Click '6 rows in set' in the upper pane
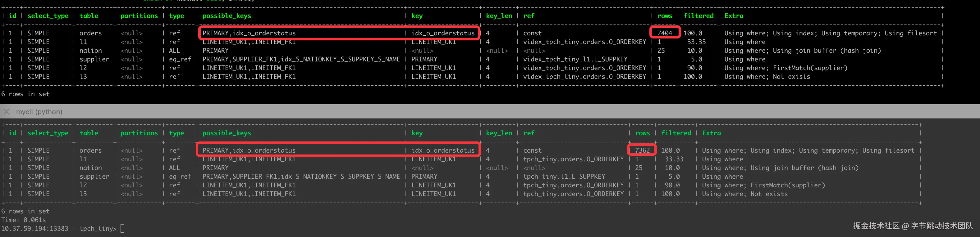Image resolution: width=980 pixels, height=237 pixels. click(x=25, y=94)
